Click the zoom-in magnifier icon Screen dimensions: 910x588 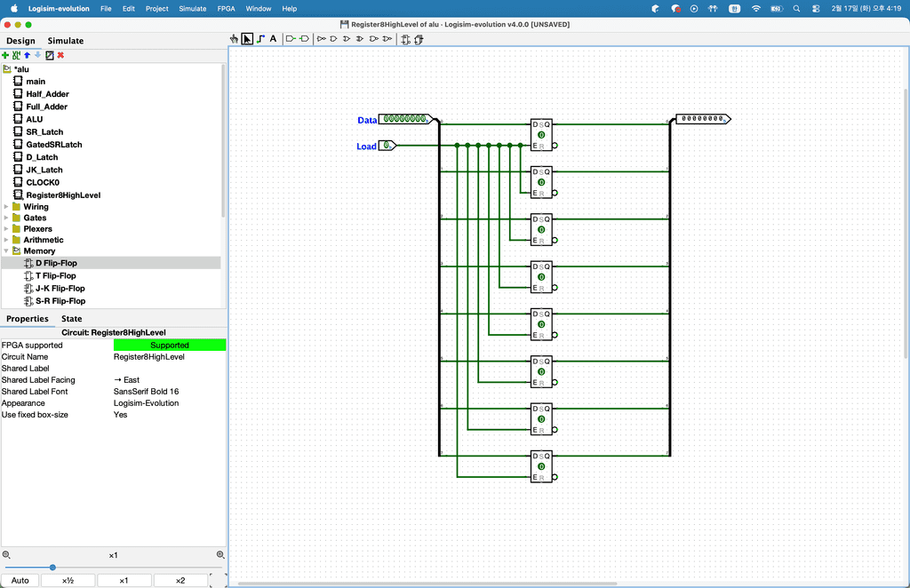click(220, 555)
